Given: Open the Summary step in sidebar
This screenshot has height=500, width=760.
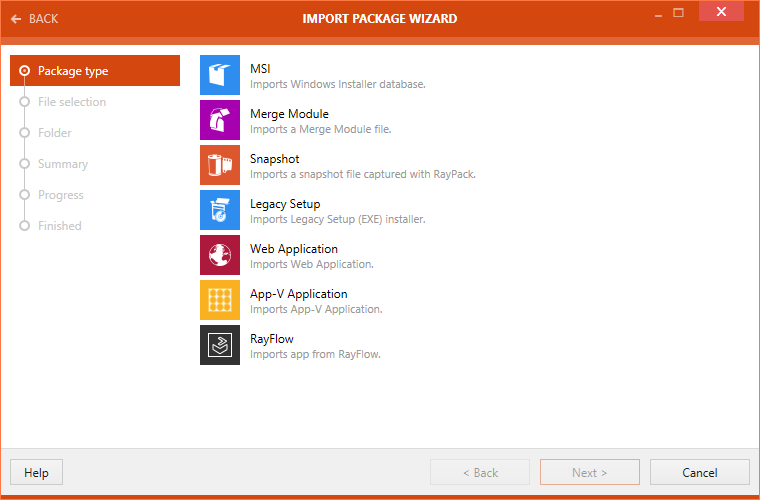Looking at the screenshot, I should 63,164.
